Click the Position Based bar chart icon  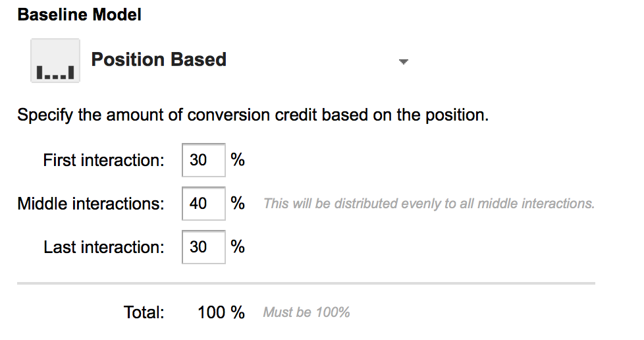tap(55, 61)
